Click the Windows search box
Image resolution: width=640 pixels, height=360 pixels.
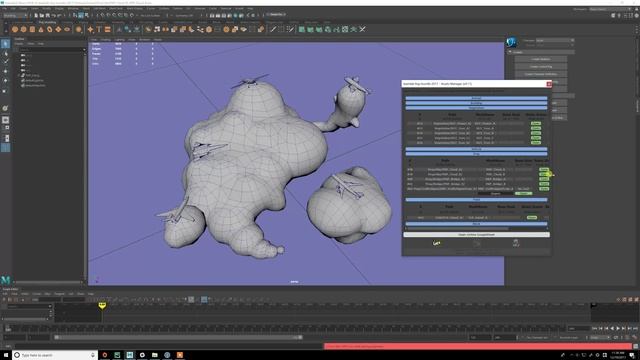pos(55,355)
